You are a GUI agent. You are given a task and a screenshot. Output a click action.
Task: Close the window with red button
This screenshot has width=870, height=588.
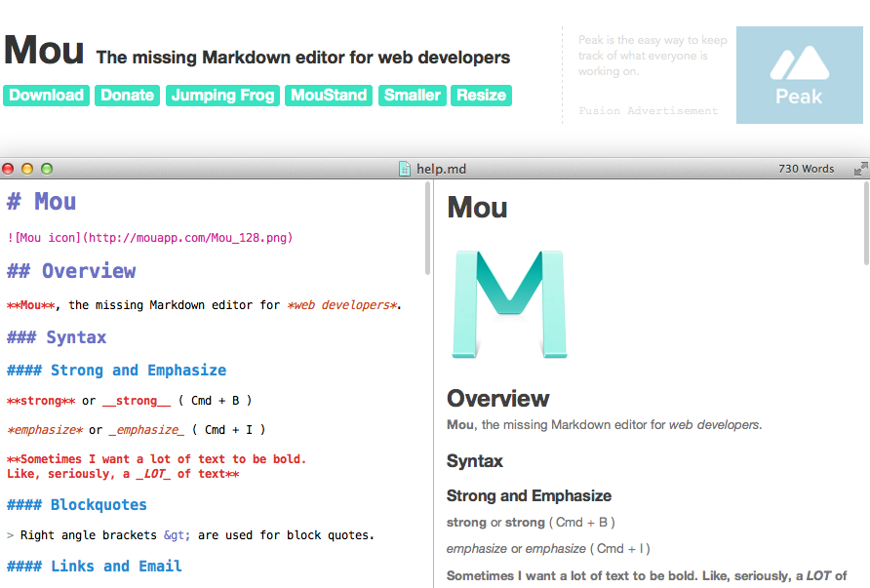pos(8,169)
